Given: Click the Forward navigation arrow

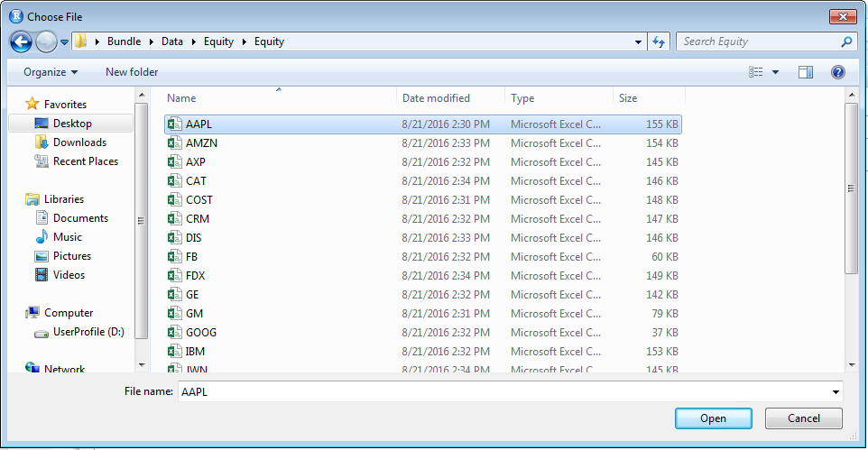Looking at the screenshot, I should (x=47, y=42).
